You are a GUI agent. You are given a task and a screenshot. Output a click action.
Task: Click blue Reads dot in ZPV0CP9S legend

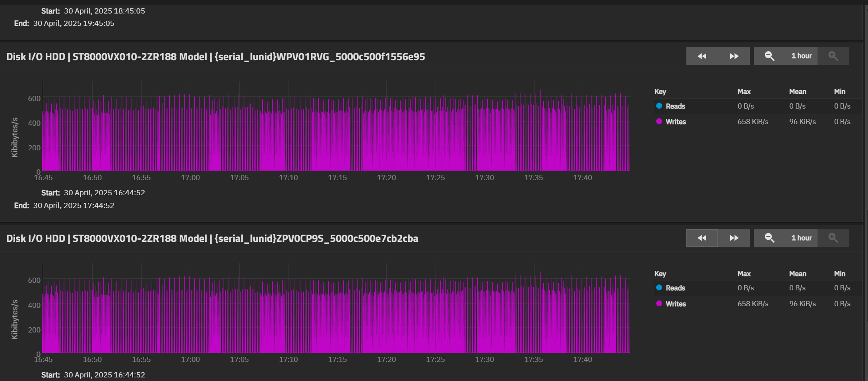coord(659,288)
